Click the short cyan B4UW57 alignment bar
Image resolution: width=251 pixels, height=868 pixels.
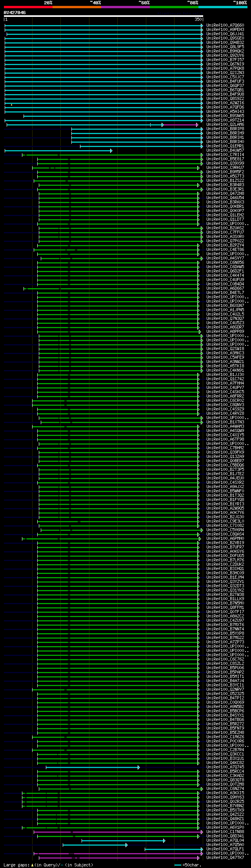pos(58,151)
